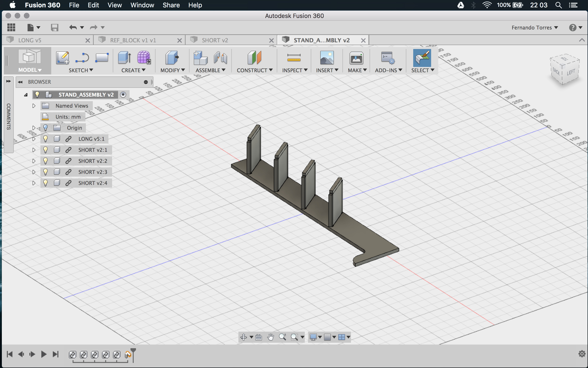Select the Add-Ins scripts icon
588x368 pixels.
click(388, 58)
